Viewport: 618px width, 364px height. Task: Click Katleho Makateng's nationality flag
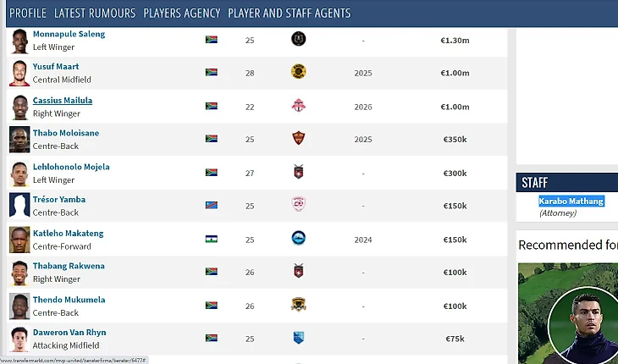click(212, 239)
